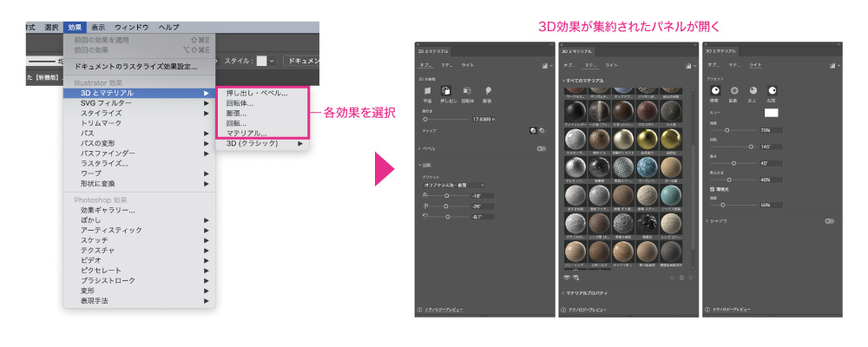868x347 pixels.
Task: Click the render icon in the Materials panel header
Action: 687,65
